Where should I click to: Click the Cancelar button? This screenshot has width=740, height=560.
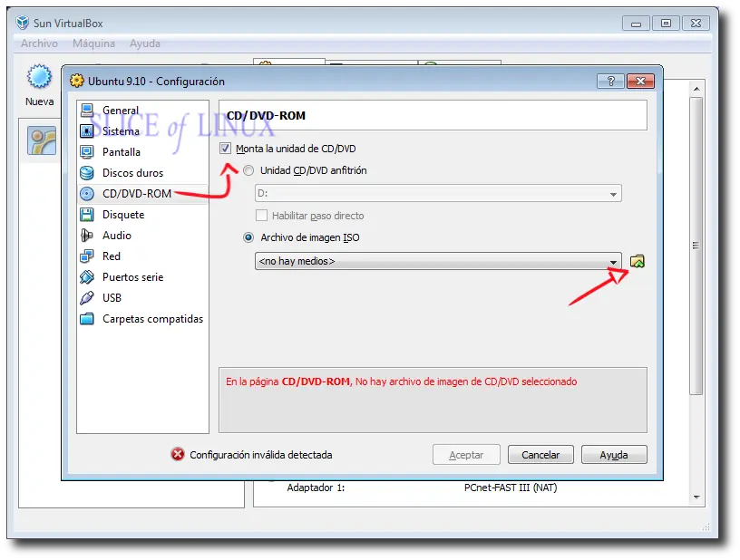(540, 455)
